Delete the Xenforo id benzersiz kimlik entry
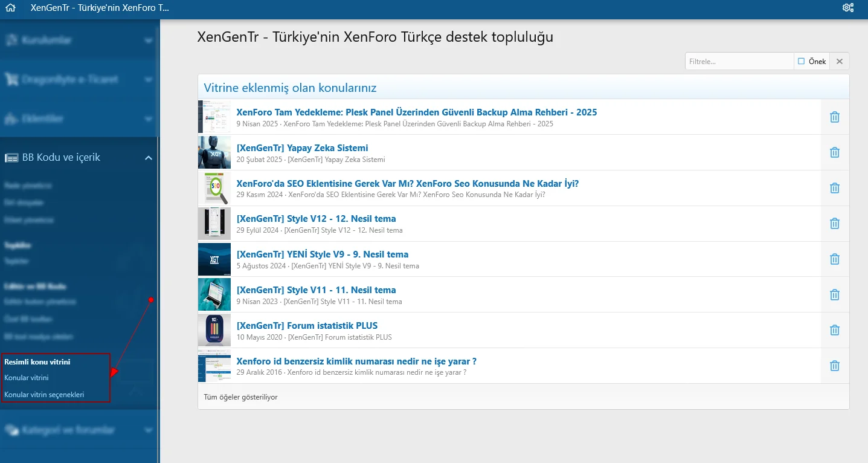Screen dimensions: 868x463 point(834,366)
